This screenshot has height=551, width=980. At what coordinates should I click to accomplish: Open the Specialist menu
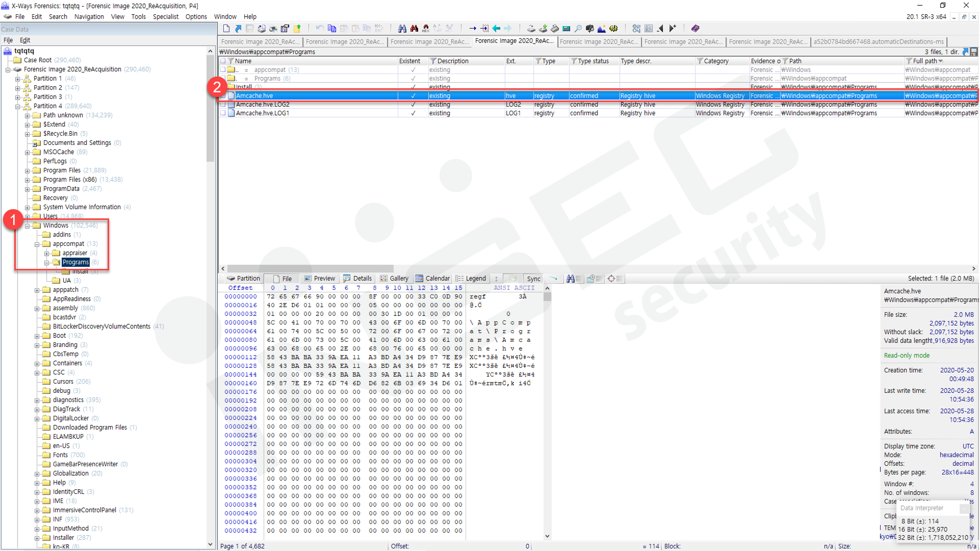coord(165,17)
